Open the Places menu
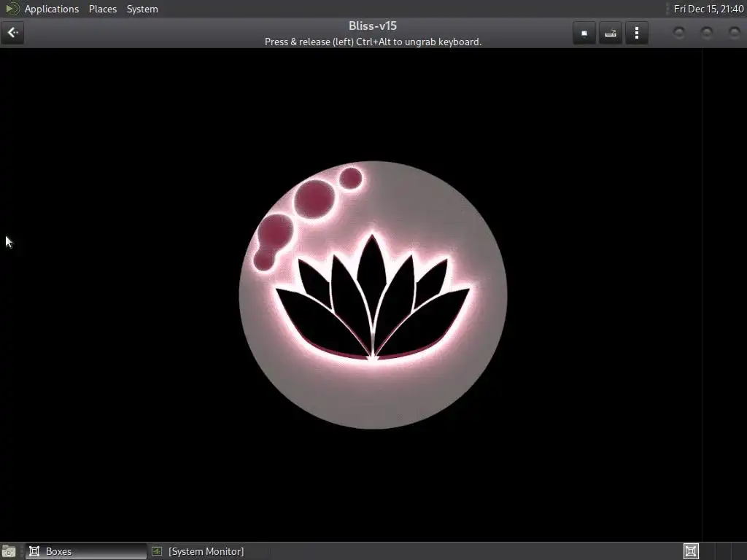Image resolution: width=747 pixels, height=560 pixels. 102,9
